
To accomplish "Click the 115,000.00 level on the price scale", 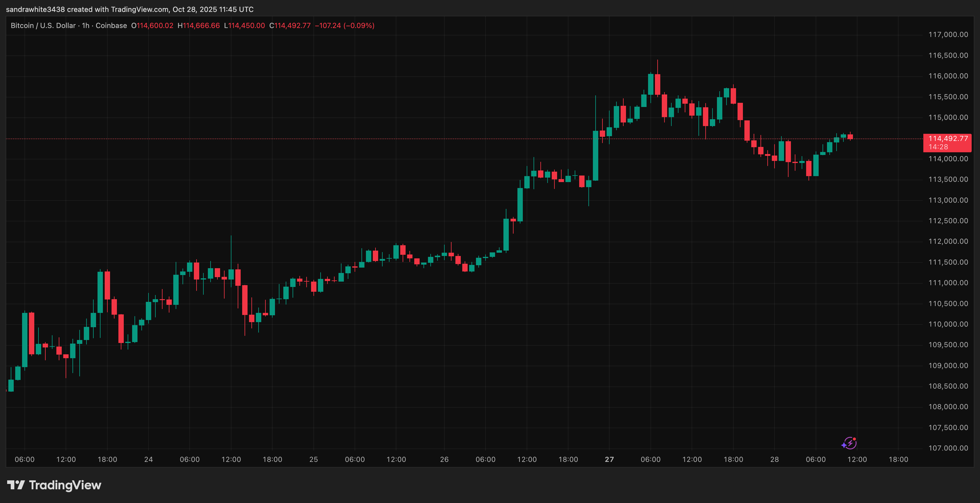I will coord(948,118).
